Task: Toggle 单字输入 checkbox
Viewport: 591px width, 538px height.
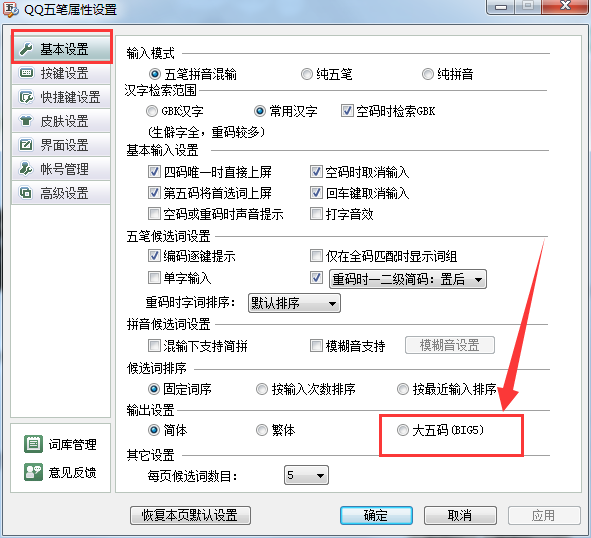Action: point(154,278)
